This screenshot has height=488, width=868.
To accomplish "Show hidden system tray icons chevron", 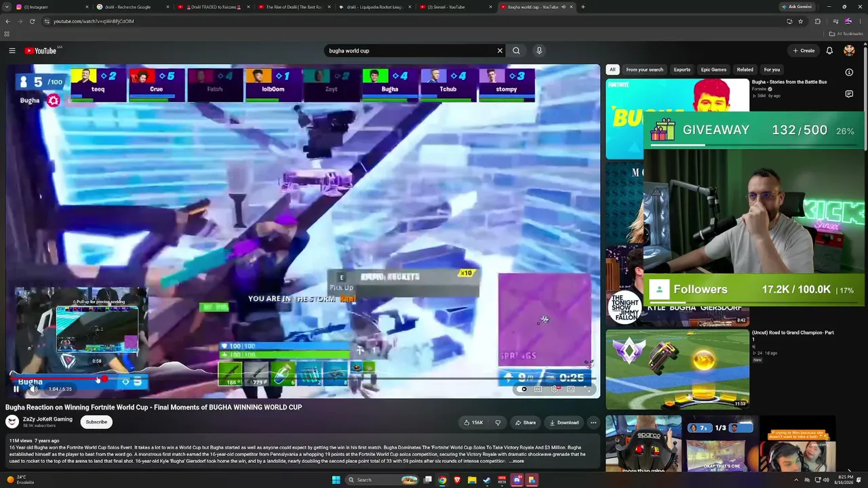I will click(796, 480).
